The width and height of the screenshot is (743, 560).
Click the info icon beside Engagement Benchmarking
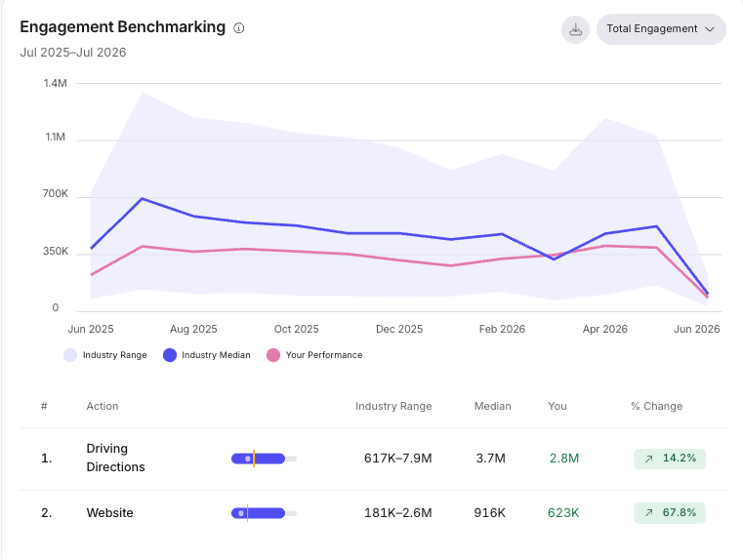click(239, 28)
